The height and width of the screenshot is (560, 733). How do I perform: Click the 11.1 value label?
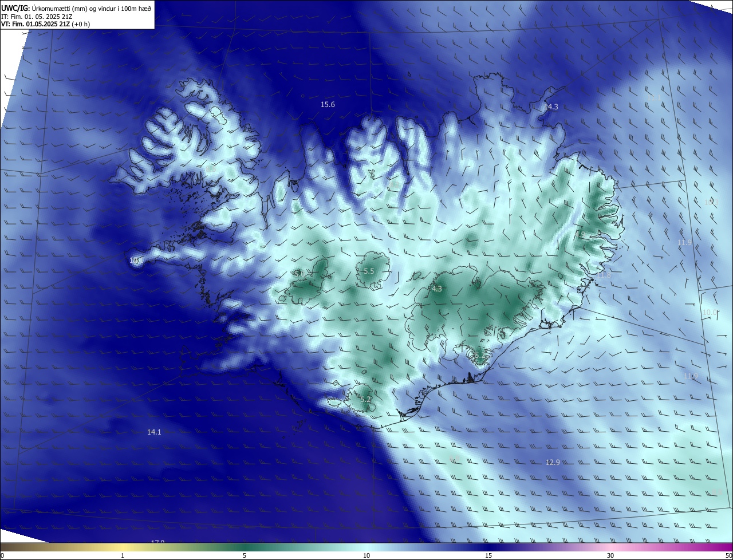(x=653, y=98)
